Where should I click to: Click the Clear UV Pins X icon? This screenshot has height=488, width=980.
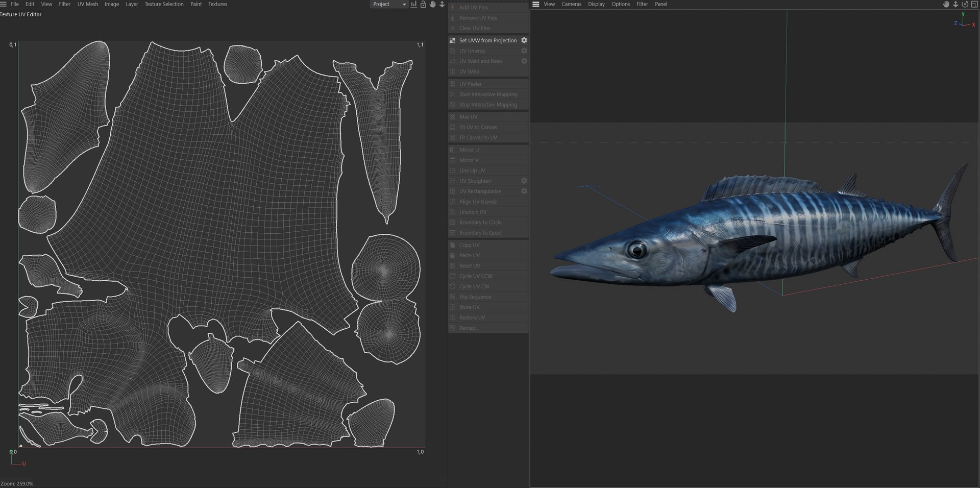(x=452, y=28)
